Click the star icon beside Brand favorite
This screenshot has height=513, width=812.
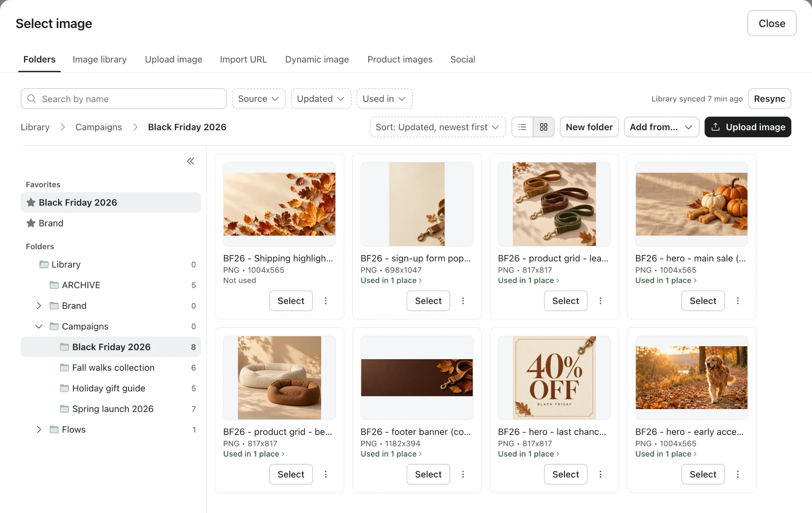[x=31, y=223]
